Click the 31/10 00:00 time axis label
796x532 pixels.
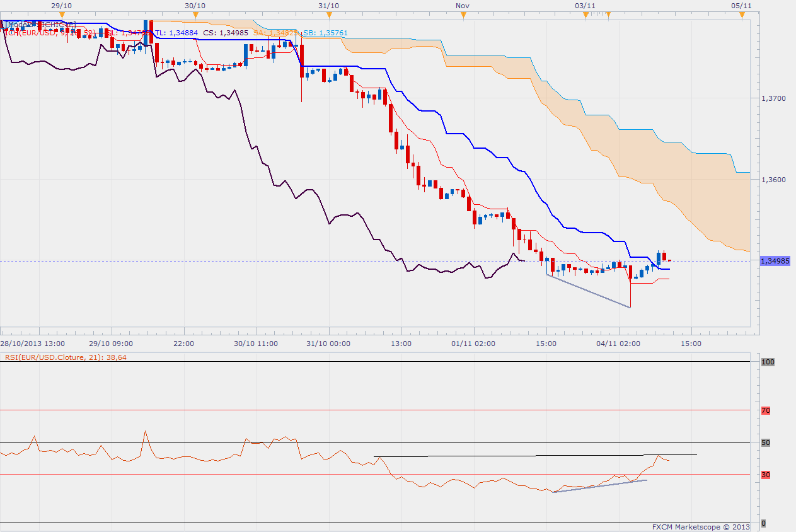tap(328, 344)
